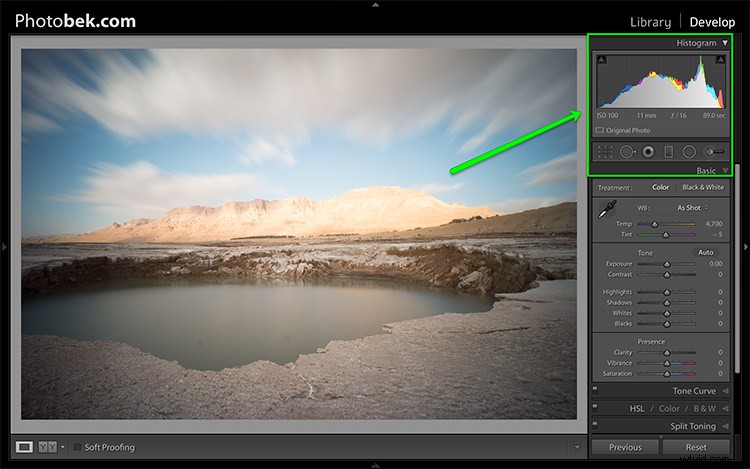Adjust the Temp slider handle
The image size is (750, 469).
pyautogui.click(x=655, y=224)
